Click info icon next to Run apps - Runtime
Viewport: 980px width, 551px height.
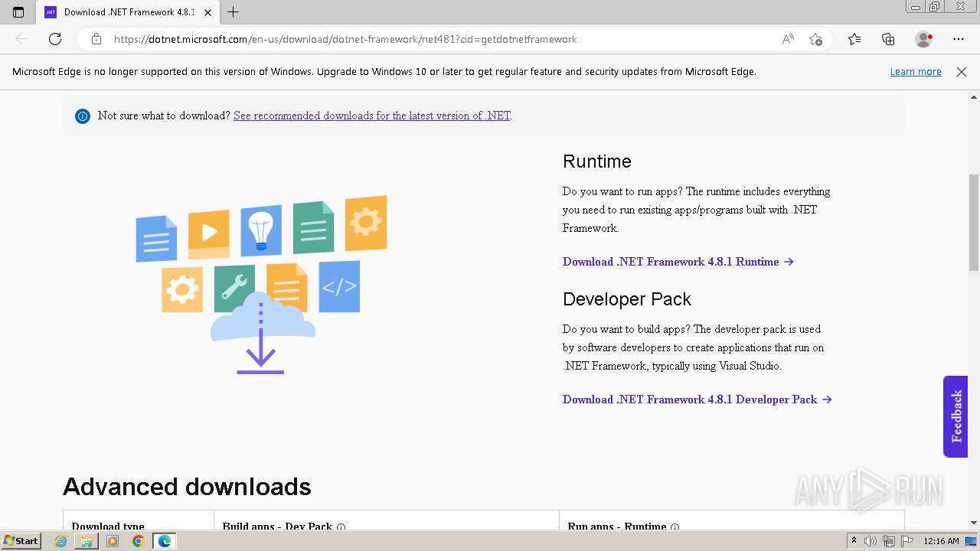tap(675, 527)
